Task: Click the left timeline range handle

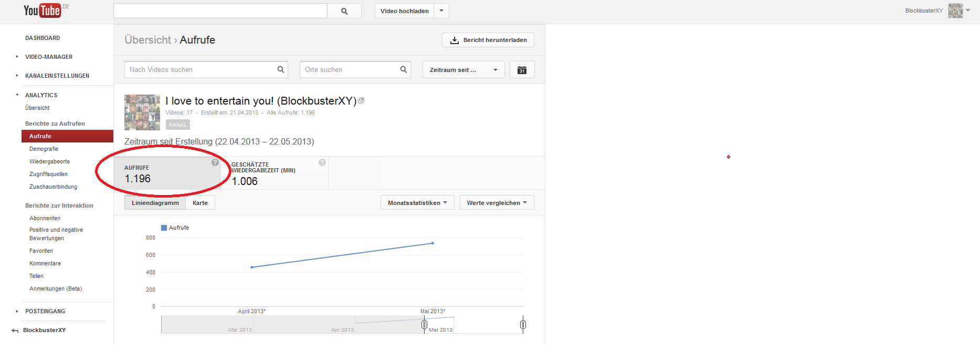Action: (424, 325)
